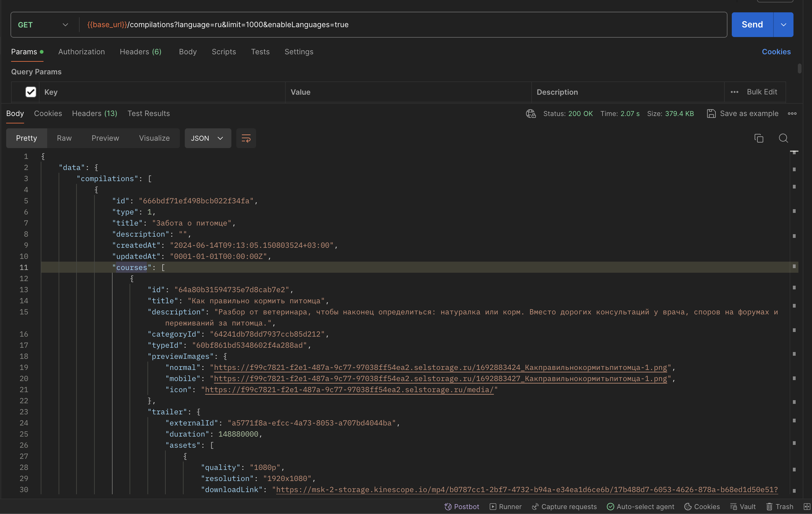Viewport: 812px width, 514px height.
Task: Open Trash from the bottom bar
Action: coord(780,507)
